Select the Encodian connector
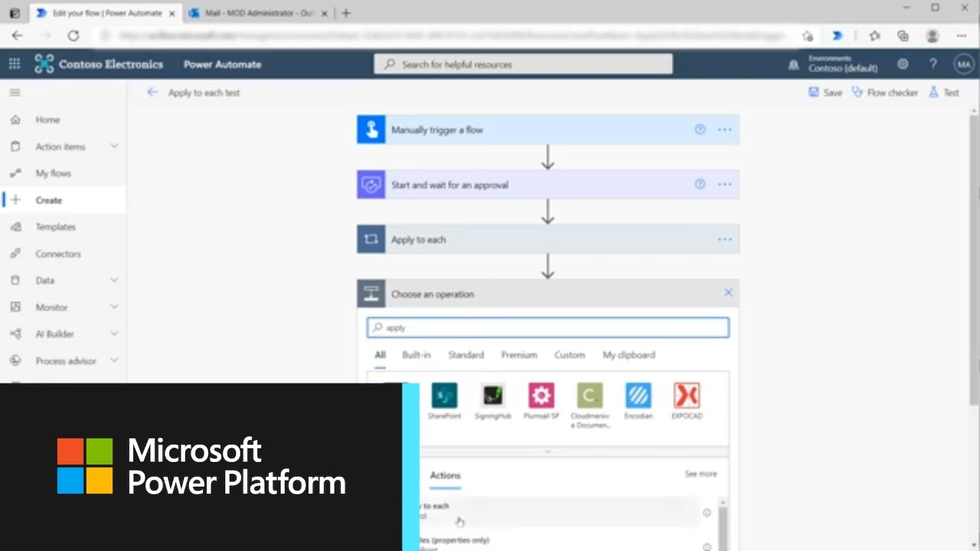The height and width of the screenshot is (551, 980). [x=638, y=401]
